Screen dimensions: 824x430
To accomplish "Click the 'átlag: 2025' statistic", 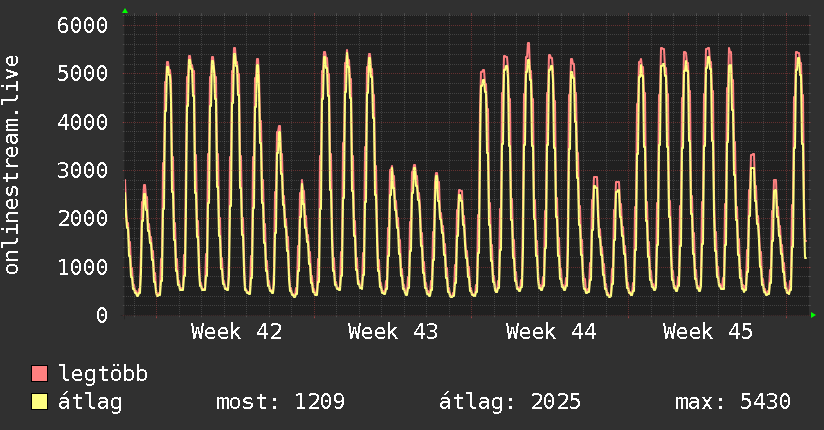I will tap(510, 402).
